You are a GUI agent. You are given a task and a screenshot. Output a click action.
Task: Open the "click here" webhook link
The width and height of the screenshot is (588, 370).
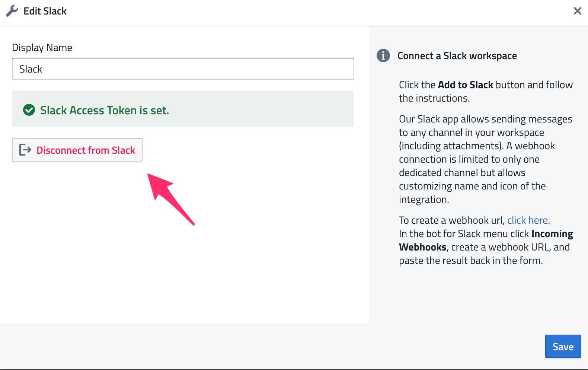527,220
